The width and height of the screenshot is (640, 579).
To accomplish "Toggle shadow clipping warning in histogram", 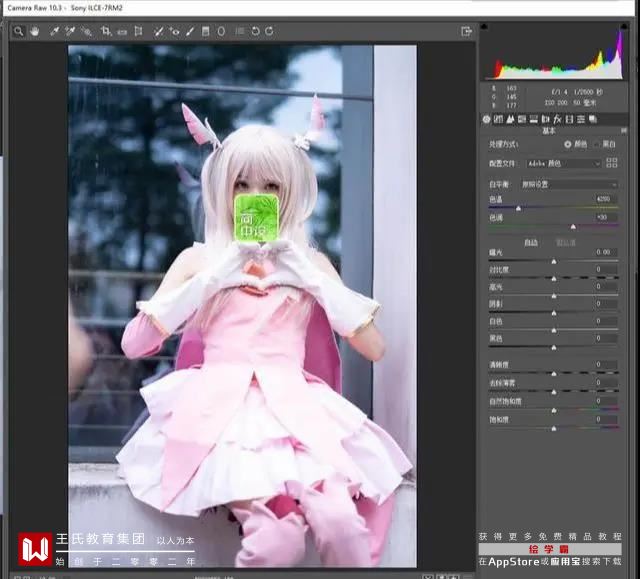I will [484, 27].
